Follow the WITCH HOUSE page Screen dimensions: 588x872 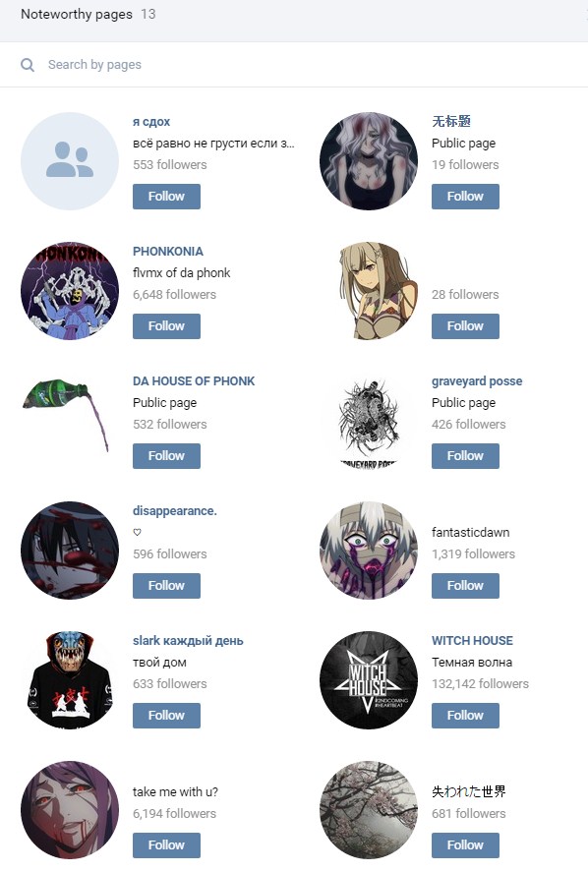[465, 716]
